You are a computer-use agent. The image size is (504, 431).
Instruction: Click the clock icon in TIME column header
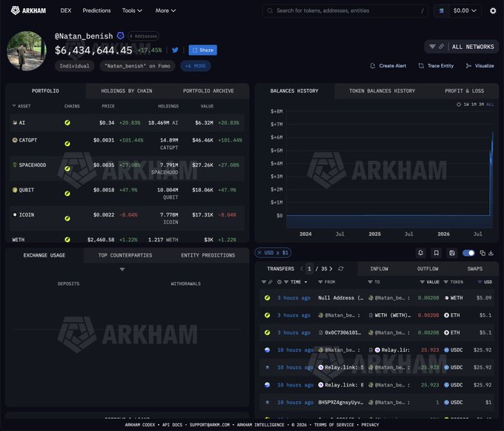279,282
